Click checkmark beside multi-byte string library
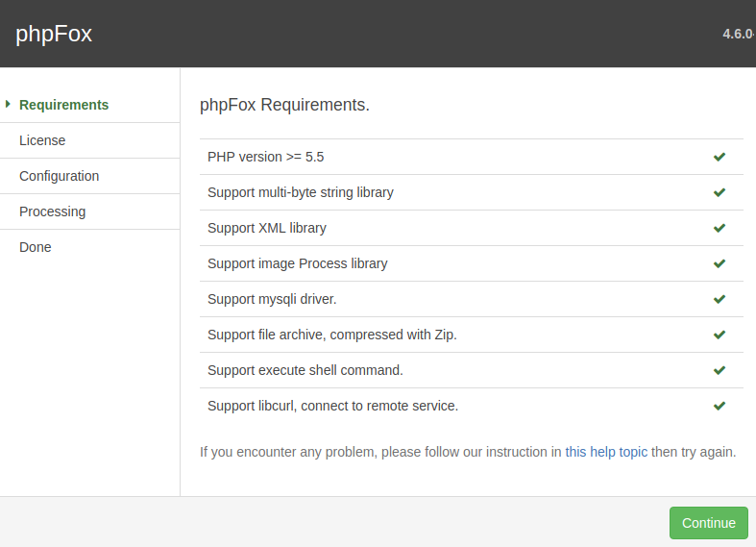 click(719, 192)
